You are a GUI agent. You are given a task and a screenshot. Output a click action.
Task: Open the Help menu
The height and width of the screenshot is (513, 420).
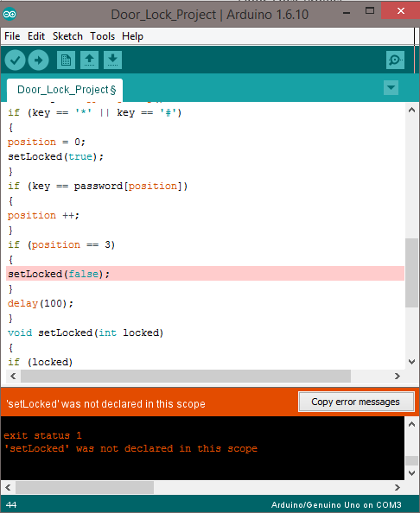(x=132, y=36)
